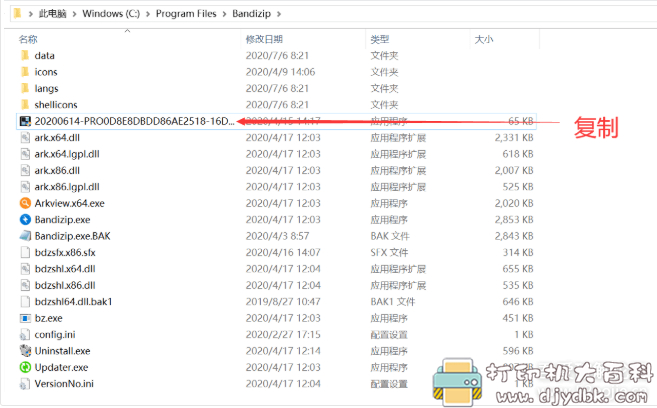Select the Bandizip.exe blue icon
The width and height of the screenshot is (657, 408).
coord(25,219)
